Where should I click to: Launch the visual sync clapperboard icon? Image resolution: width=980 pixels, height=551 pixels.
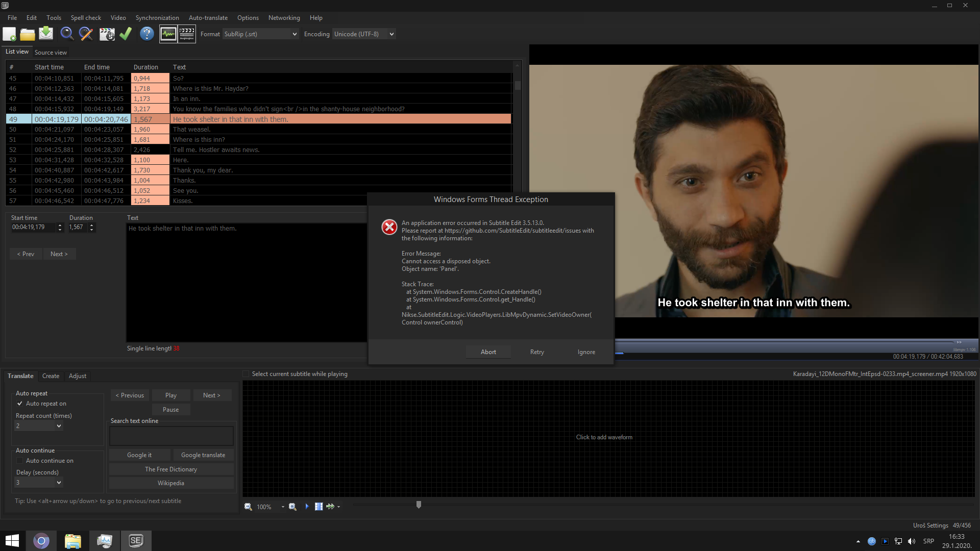click(107, 34)
